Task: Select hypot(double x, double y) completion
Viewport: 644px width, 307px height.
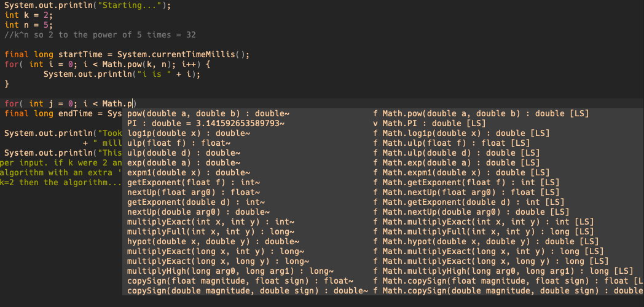Action: (383, 242)
